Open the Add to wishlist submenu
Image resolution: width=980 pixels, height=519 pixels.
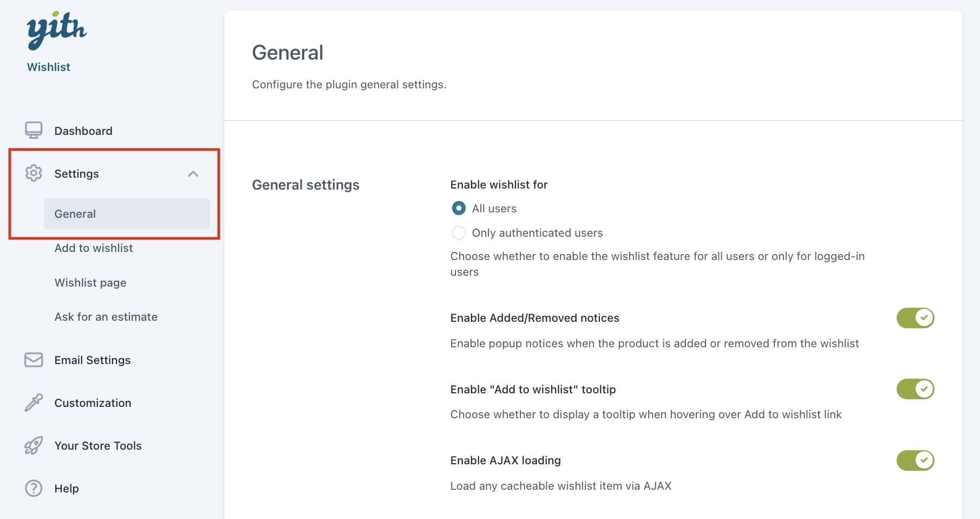94,248
